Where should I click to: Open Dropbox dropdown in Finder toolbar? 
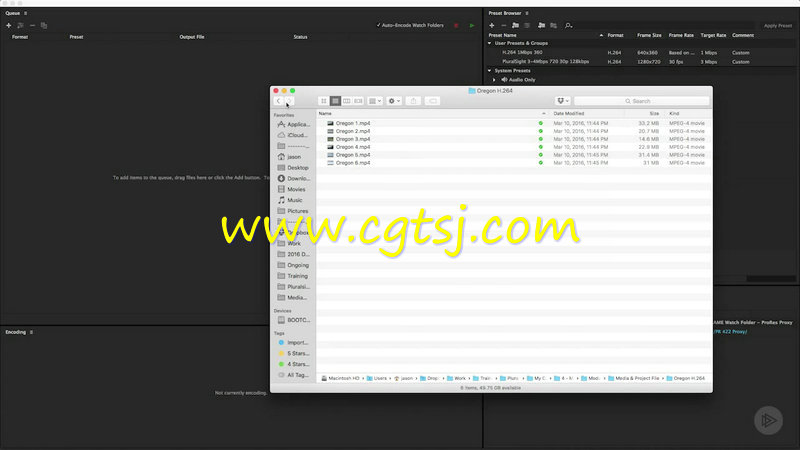[563, 101]
